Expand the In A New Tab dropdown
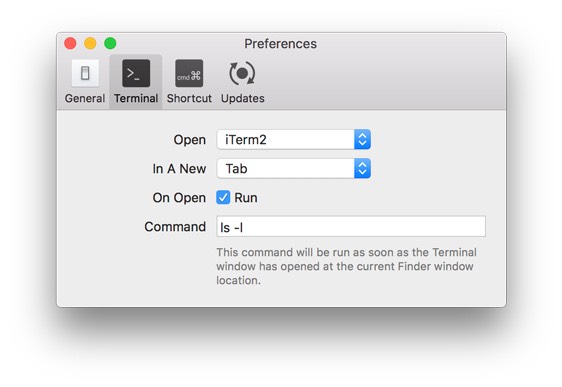 (x=294, y=168)
